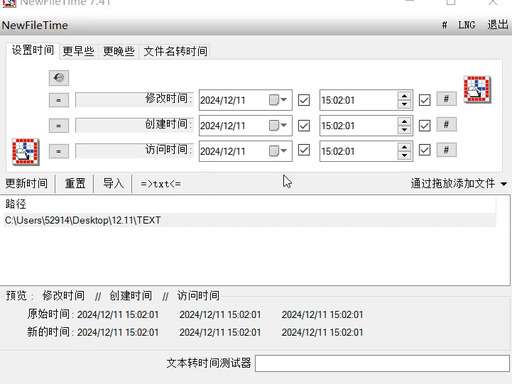Screen dimensions: 512x384
Task: Click the 新的时间 label in preview
Action: click(x=49, y=332)
